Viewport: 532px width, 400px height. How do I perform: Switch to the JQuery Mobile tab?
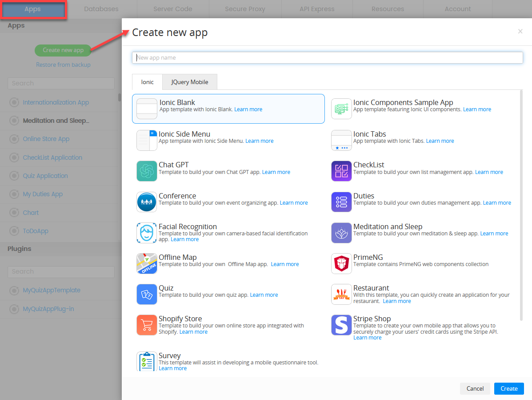pos(190,82)
